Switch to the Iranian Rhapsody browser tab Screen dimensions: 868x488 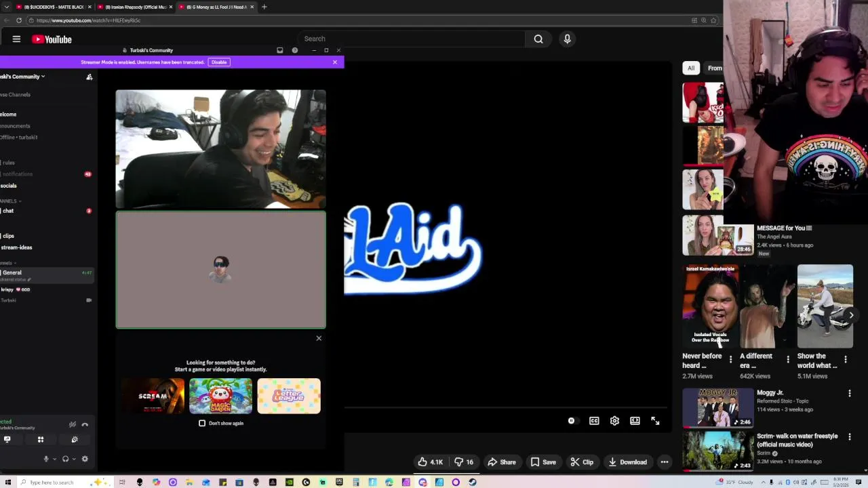pos(134,7)
